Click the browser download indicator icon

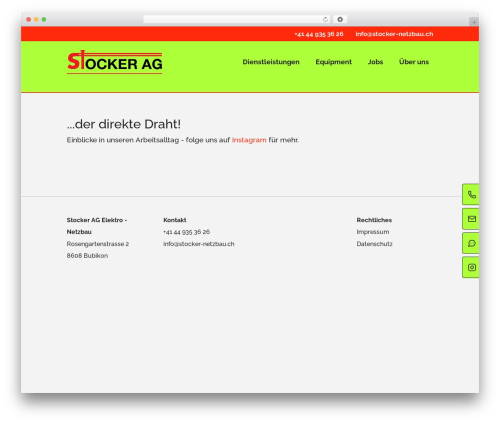(x=340, y=20)
